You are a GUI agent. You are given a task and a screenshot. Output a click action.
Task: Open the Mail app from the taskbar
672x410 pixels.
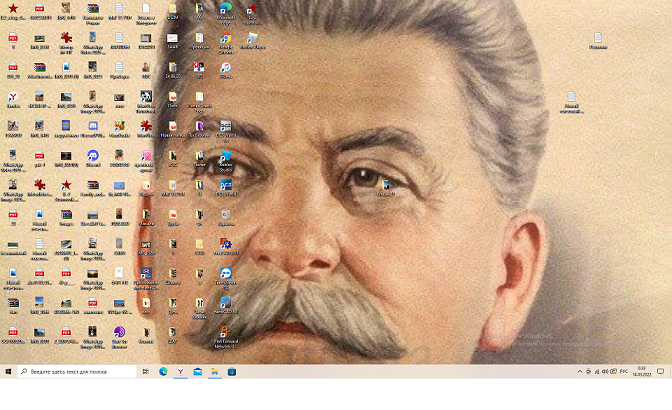point(198,371)
